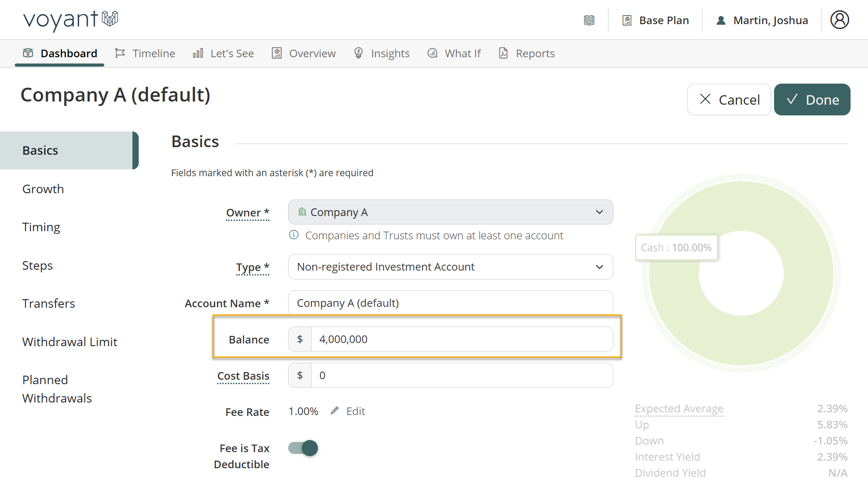
Task: Open the book guide icon in header
Action: pos(589,20)
